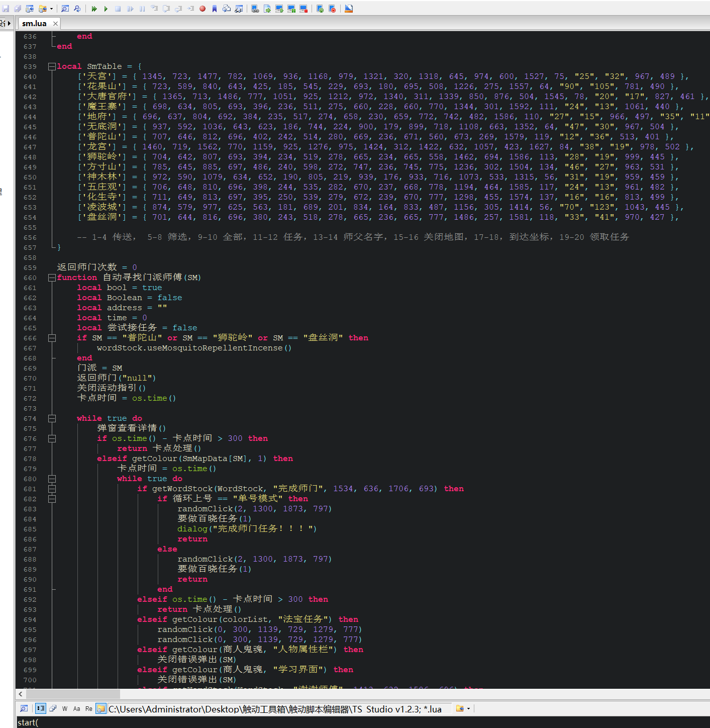Toggle match case 'Aa' search option
Image resolution: width=710 pixels, height=728 pixels.
coord(76,709)
